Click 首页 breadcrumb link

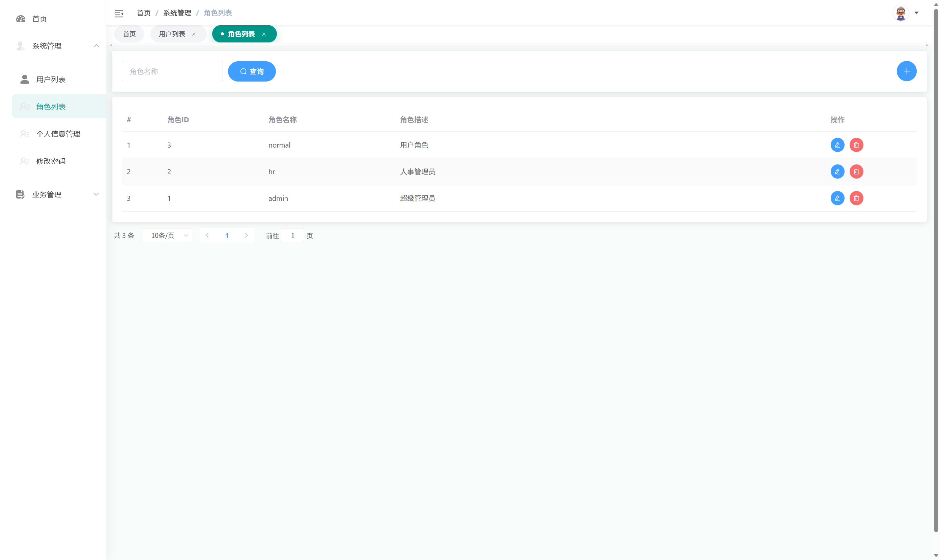(143, 13)
